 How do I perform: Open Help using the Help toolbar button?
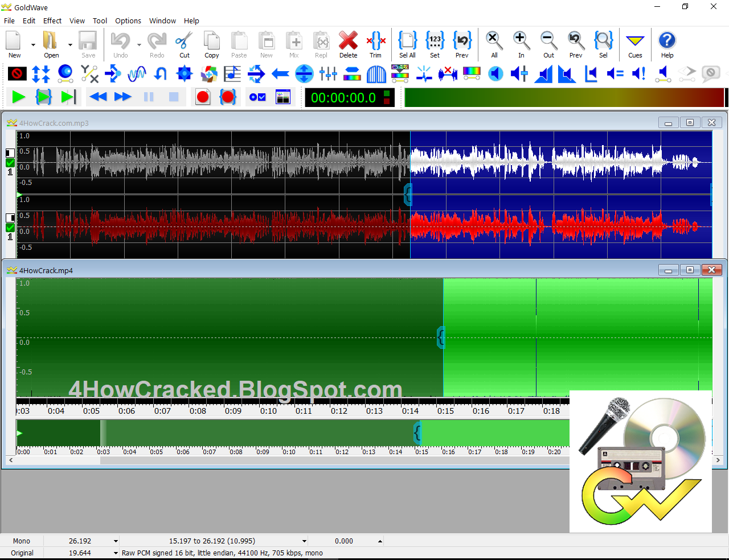[667, 45]
